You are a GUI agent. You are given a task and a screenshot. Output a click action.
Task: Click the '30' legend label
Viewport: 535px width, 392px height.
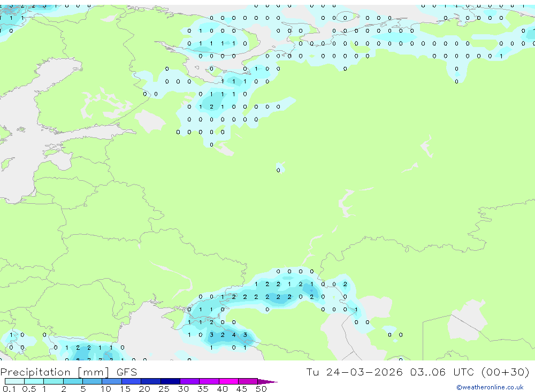click(183, 389)
